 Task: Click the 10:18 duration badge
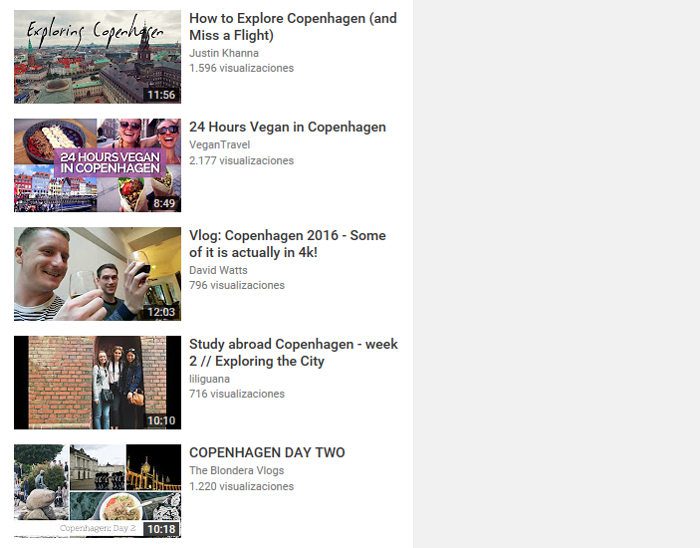point(161,529)
